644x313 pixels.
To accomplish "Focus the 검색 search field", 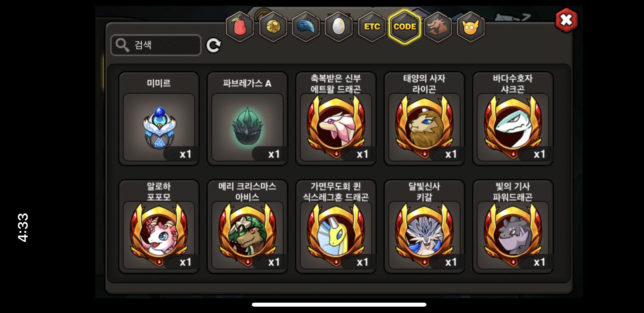I will (x=156, y=45).
